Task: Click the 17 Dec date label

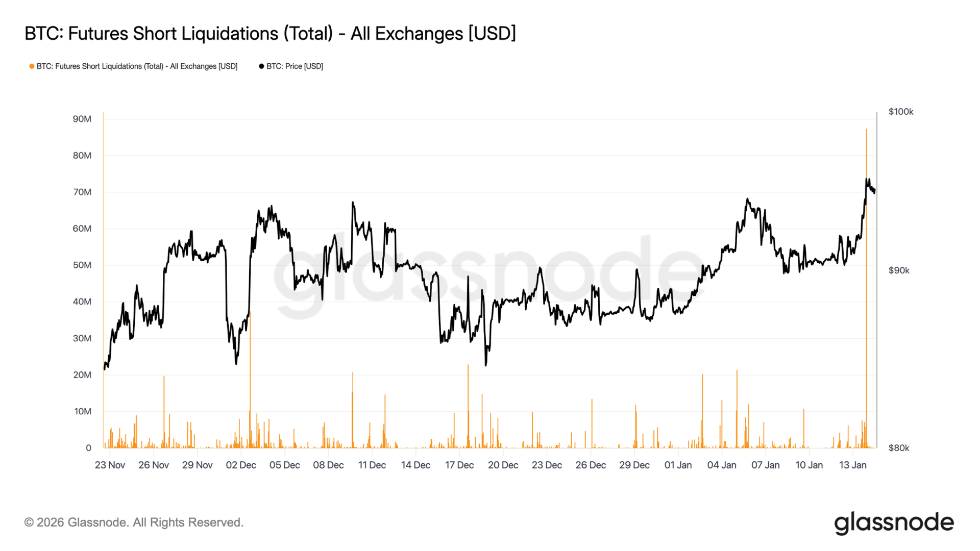Action: click(459, 465)
